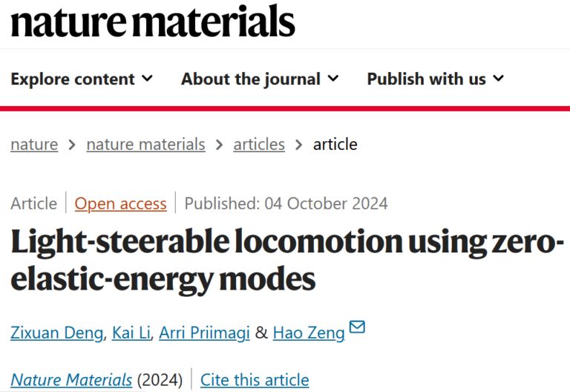Open author Zixuan Deng's profile

point(56,333)
